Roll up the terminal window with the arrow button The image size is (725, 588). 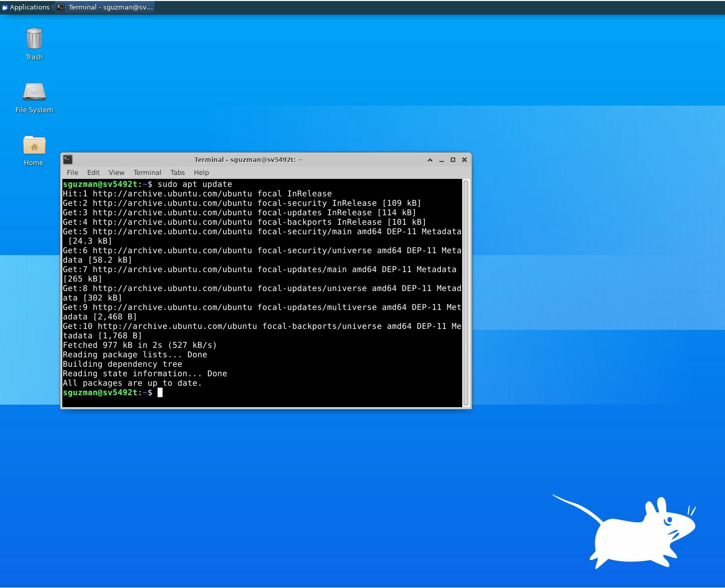click(x=430, y=160)
